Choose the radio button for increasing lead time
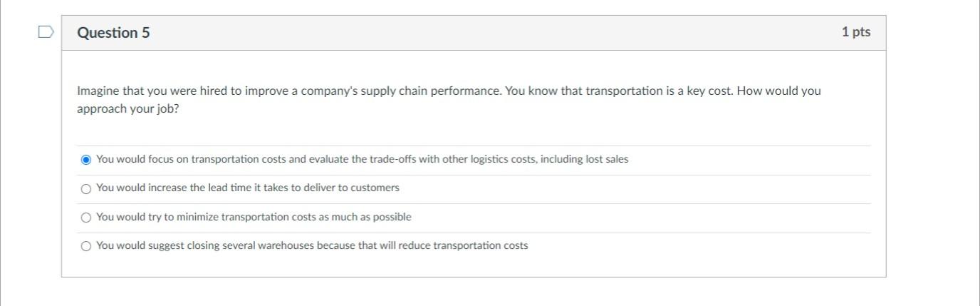Viewport: 980px width, 306px height. pos(86,188)
